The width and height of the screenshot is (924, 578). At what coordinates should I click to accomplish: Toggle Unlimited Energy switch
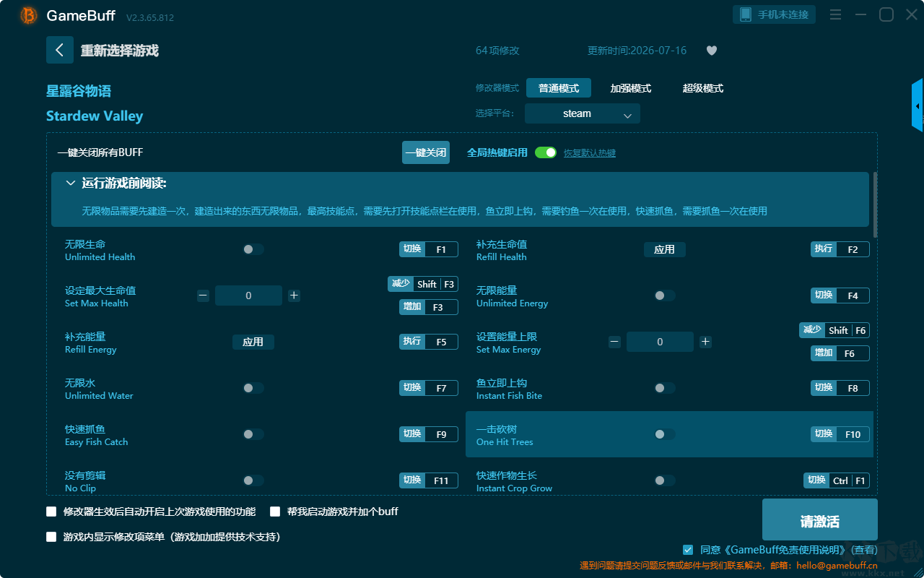click(x=664, y=296)
